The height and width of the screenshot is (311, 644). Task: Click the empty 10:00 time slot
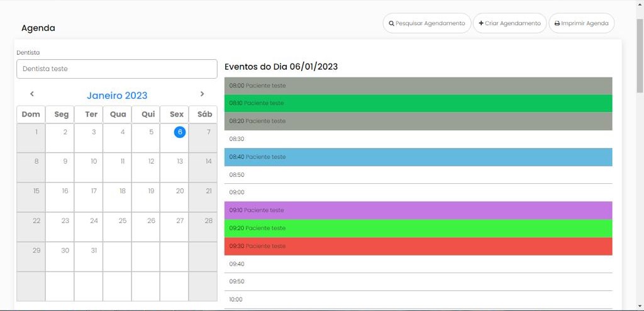(x=418, y=300)
